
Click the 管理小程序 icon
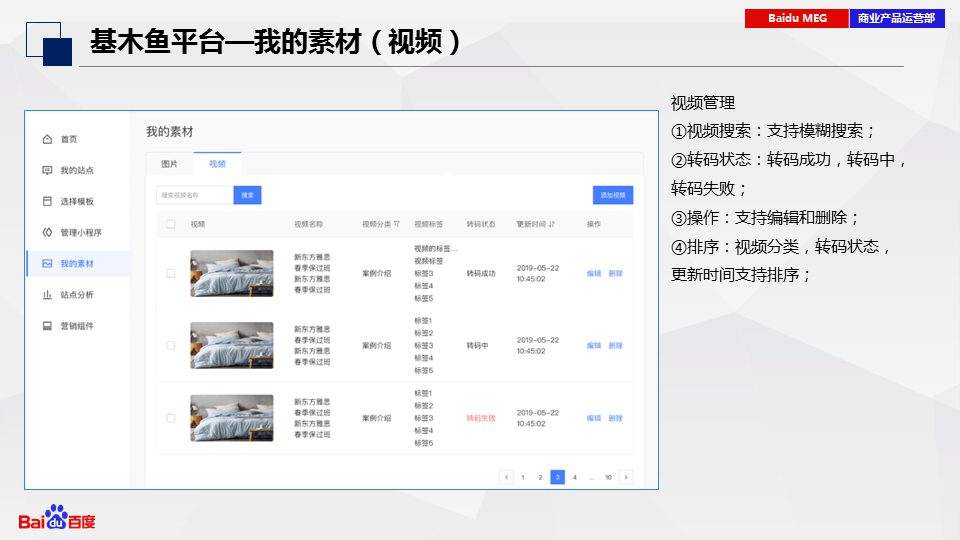coord(47,232)
